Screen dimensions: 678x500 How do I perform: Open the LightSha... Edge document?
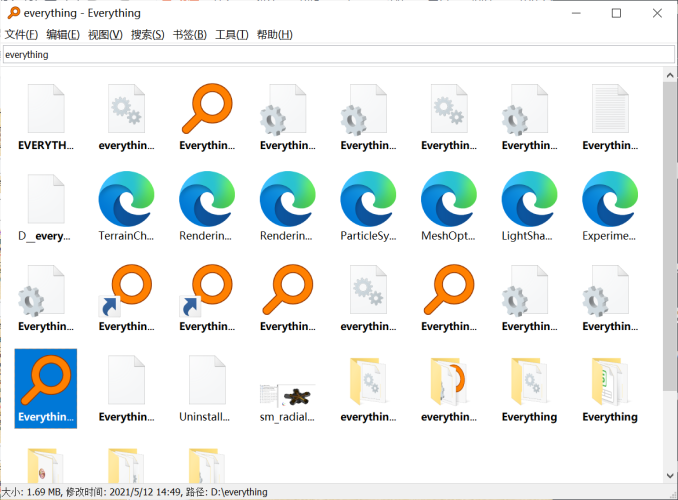(529, 208)
